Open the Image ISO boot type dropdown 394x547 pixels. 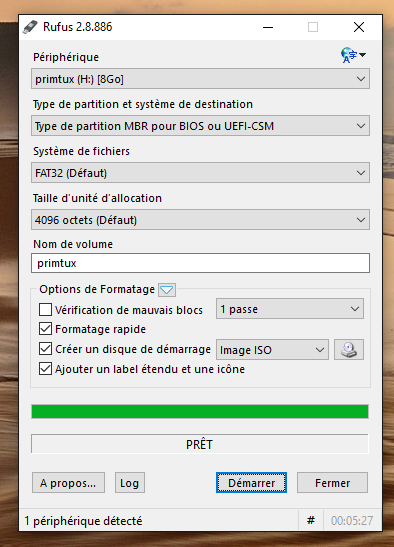click(272, 350)
